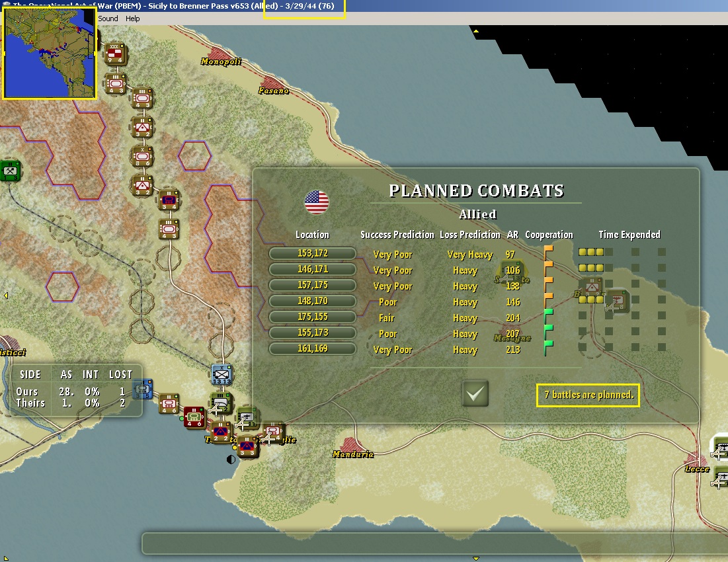The width and height of the screenshot is (728, 562).
Task: Click the Lecce city label
Action: pyautogui.click(x=697, y=469)
